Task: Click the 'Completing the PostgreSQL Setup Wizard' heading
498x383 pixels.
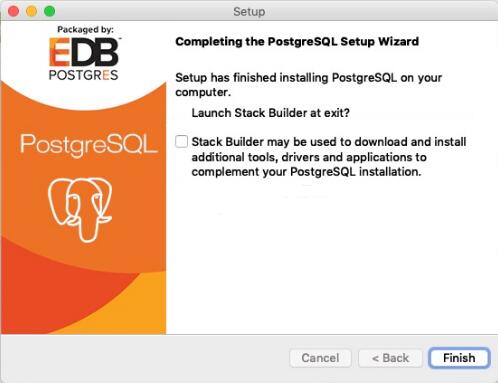Action: click(x=297, y=42)
